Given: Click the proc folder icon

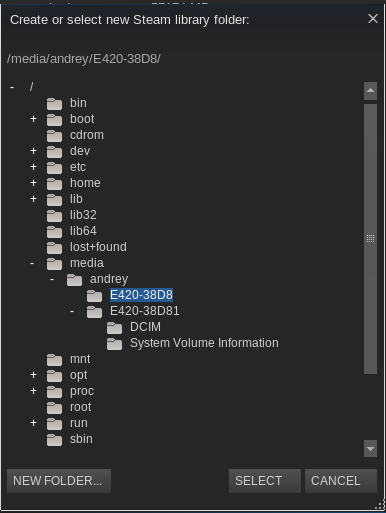Looking at the screenshot, I should point(54,392).
